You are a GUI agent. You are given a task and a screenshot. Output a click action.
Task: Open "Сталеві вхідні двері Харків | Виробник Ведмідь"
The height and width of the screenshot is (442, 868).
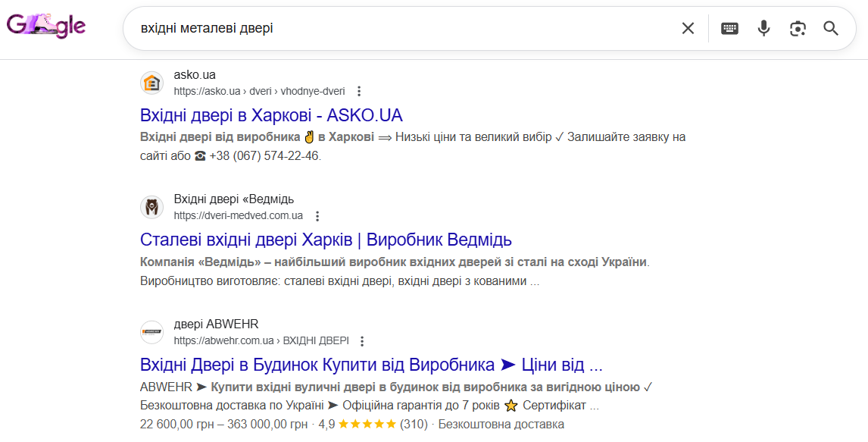pyautogui.click(x=326, y=239)
